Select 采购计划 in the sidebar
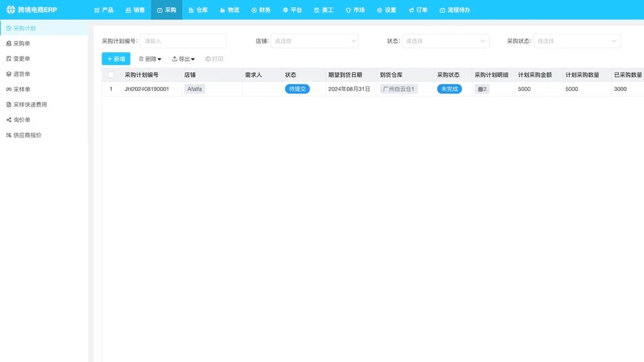Screen dimensions: 644x362 (44, 28)
